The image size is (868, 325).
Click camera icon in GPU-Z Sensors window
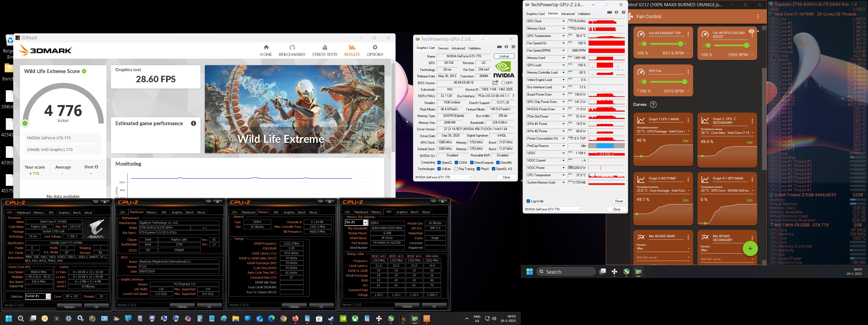coord(609,12)
